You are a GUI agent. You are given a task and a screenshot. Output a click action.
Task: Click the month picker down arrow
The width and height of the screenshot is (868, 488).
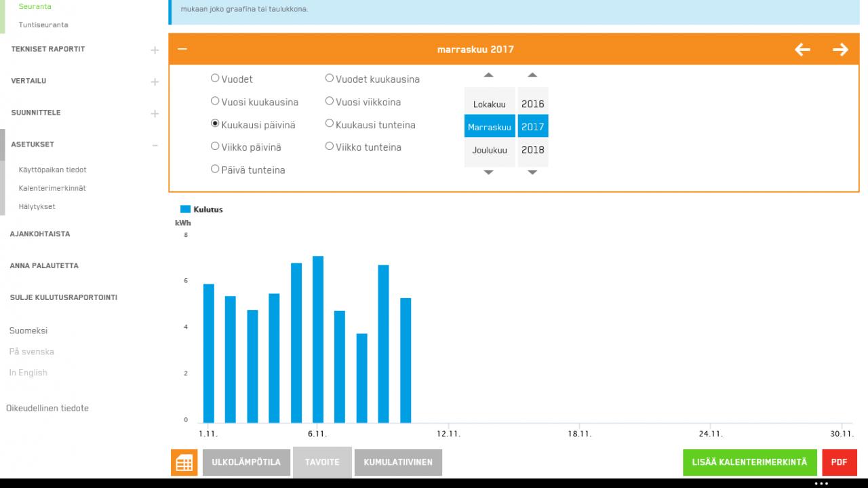489,172
